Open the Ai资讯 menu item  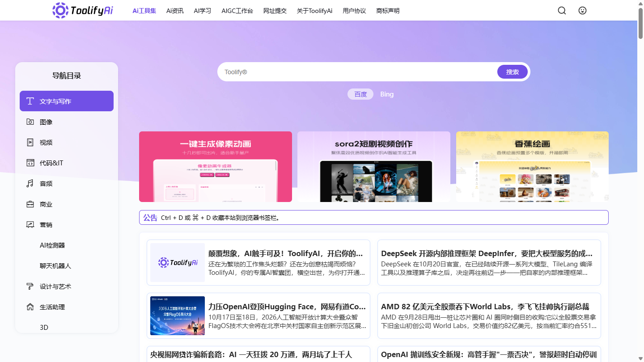[x=175, y=11]
